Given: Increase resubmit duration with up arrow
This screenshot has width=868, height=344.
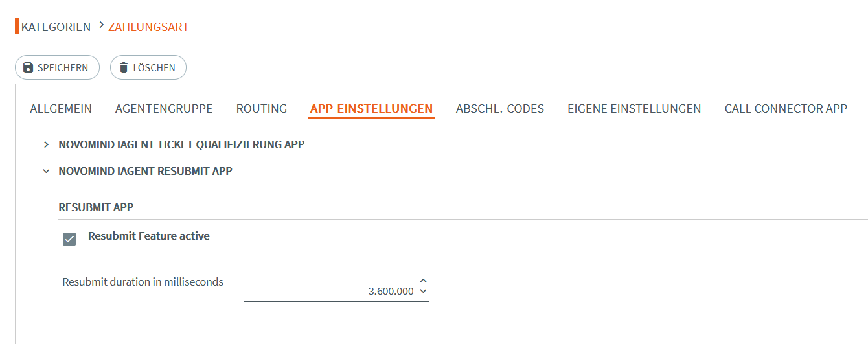Looking at the screenshot, I should point(423,281).
